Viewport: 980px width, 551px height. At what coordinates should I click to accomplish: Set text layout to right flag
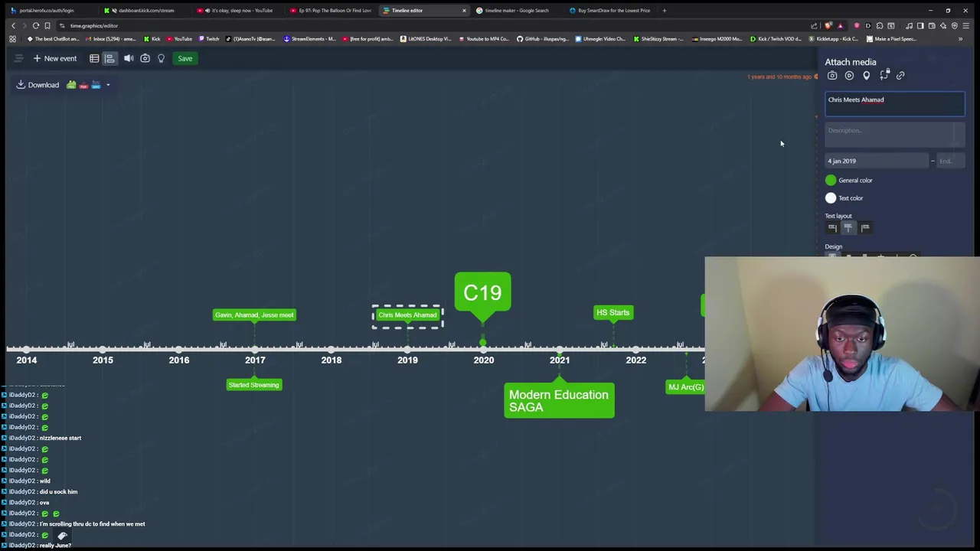click(864, 227)
